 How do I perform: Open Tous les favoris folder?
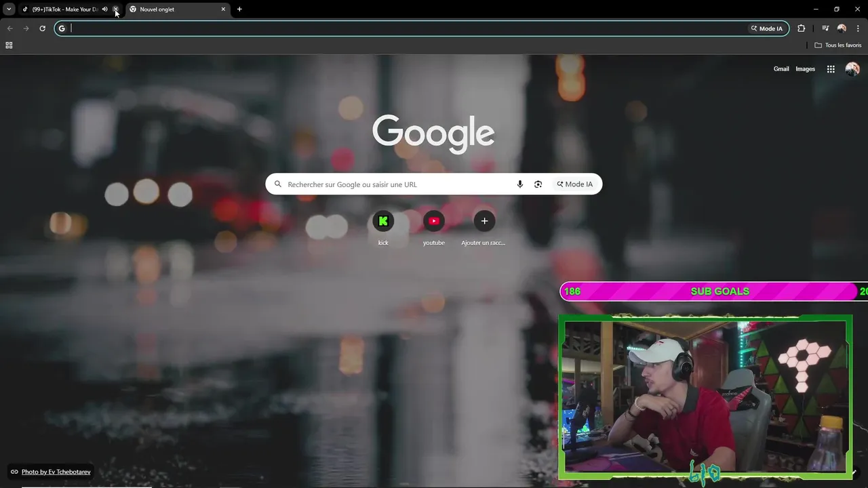[838, 45]
